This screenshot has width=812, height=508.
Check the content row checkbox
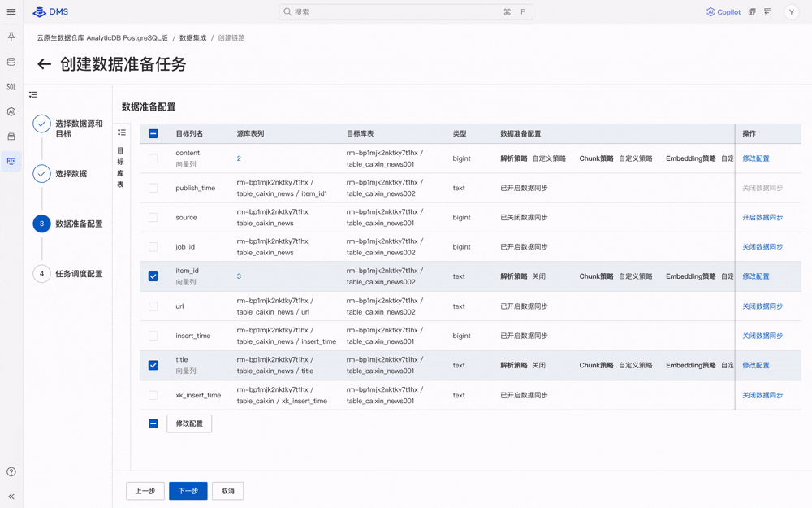point(153,158)
